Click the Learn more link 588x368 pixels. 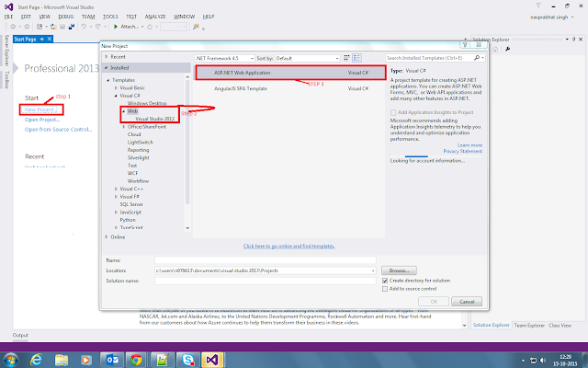pos(469,145)
